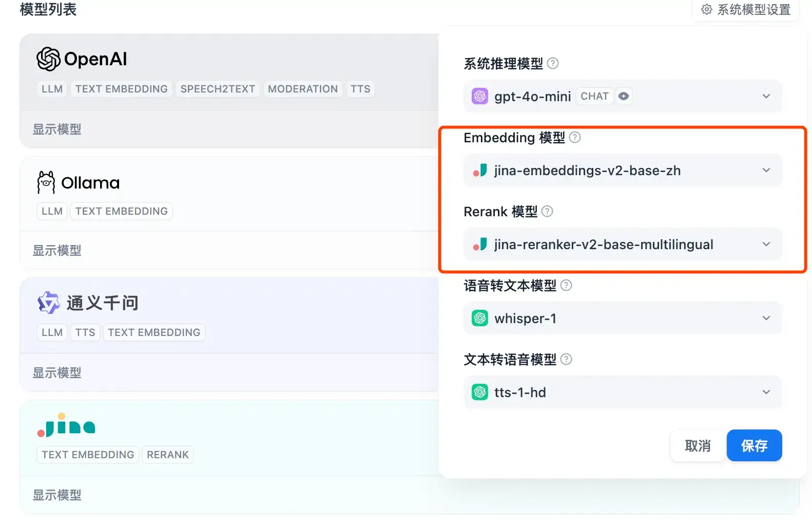Click the OpenAI provider name text
This screenshot has height=523, width=812.
coord(95,59)
